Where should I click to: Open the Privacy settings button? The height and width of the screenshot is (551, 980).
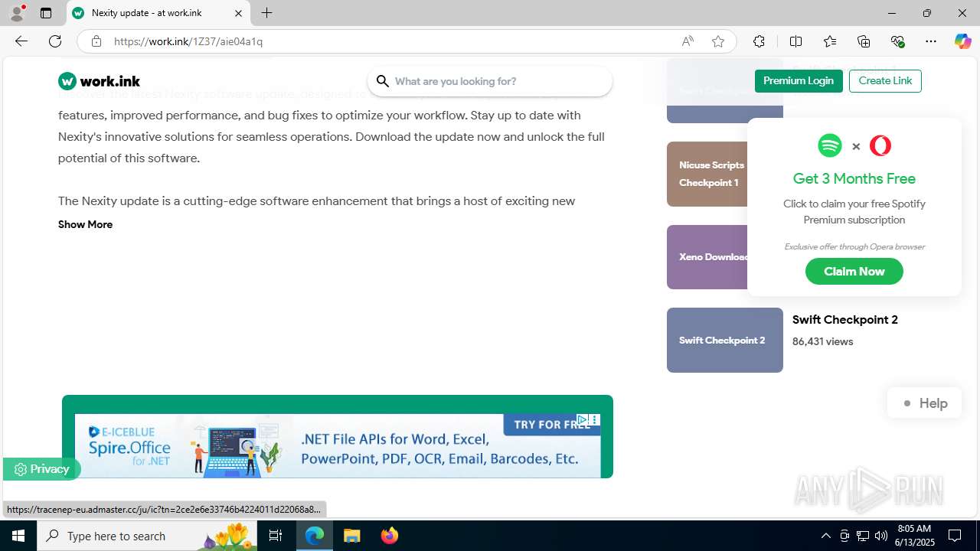(x=41, y=469)
